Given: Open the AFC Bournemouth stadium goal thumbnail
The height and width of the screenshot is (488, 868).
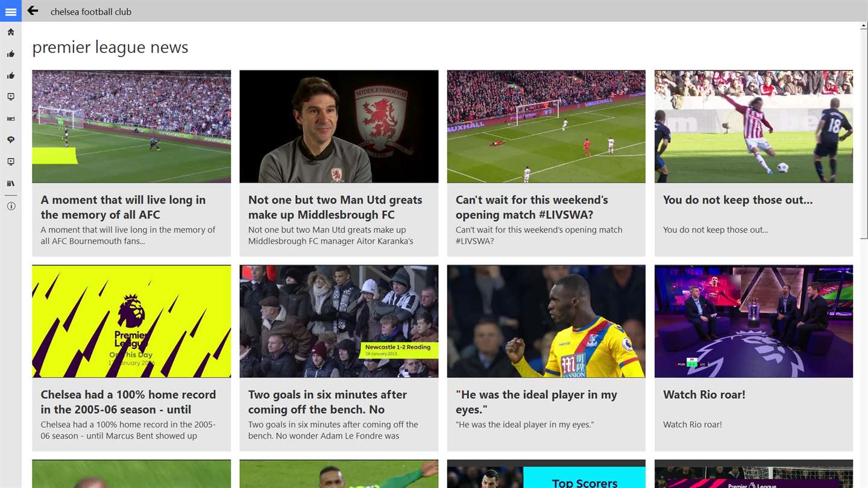Looking at the screenshot, I should pos(131,127).
